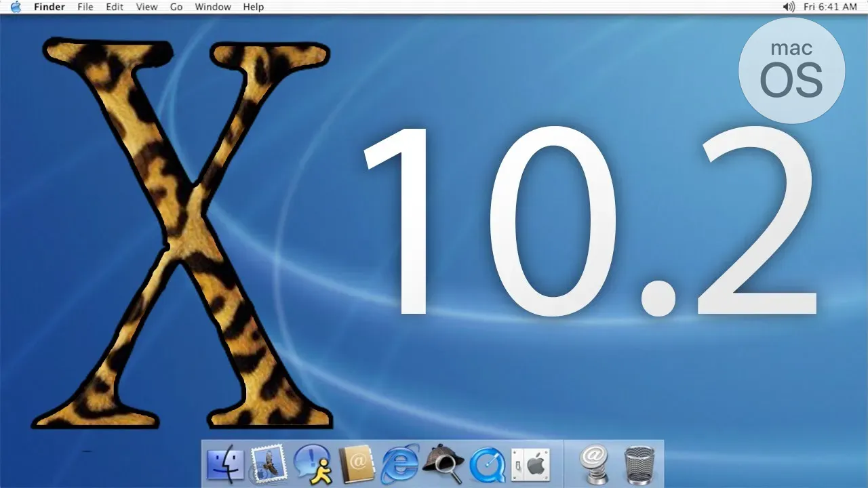
Task: Open the Address Book in the Dock
Action: point(357,464)
